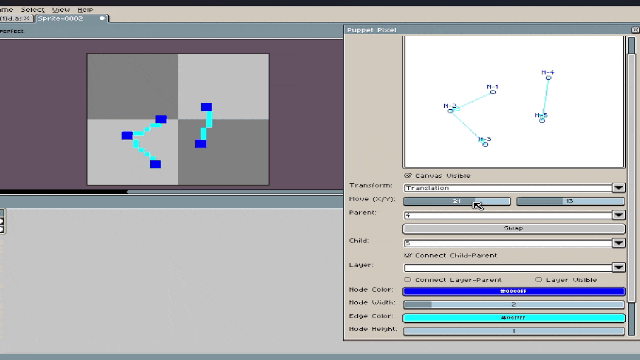Image resolution: width=640 pixels, height=360 pixels.
Task: Select node N-3 in puppet preview
Action: pos(485,144)
